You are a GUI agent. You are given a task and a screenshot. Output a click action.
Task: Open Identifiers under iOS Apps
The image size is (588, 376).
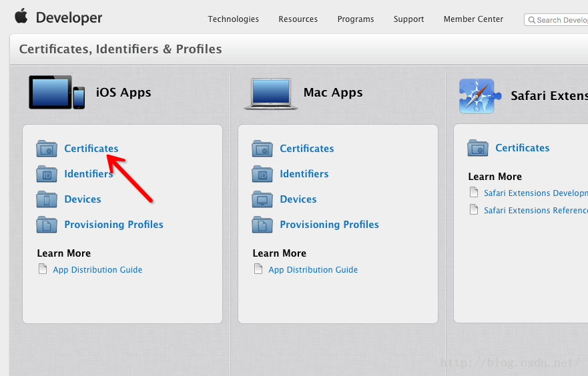click(x=89, y=174)
